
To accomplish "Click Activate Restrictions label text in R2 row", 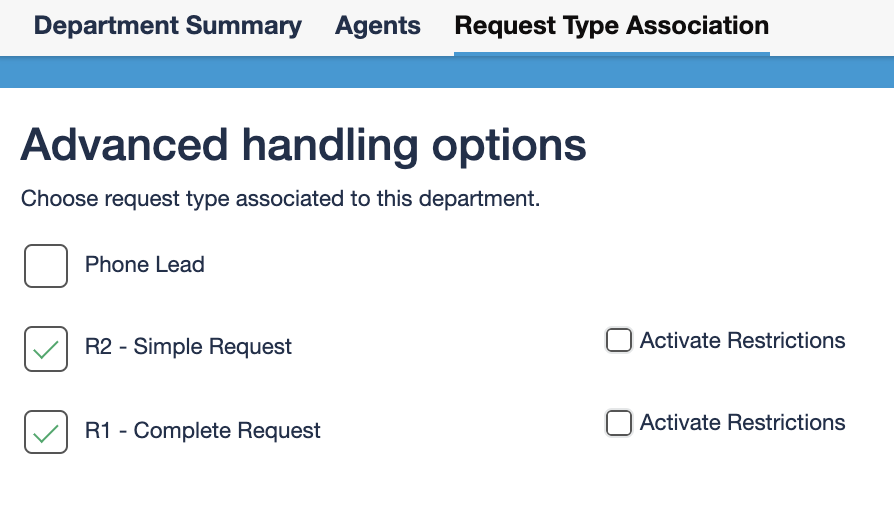I will coord(742,341).
